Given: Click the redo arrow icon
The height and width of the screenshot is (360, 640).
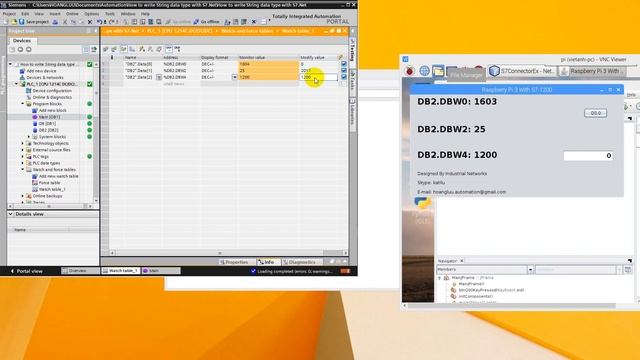Looking at the screenshot, I should [x=111, y=22].
